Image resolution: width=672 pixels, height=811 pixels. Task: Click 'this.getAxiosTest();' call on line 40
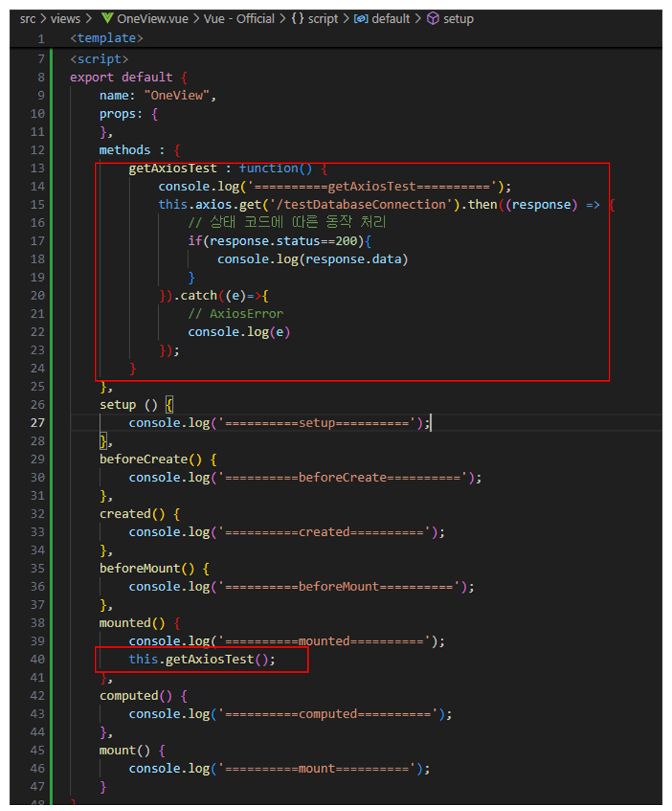click(x=202, y=660)
